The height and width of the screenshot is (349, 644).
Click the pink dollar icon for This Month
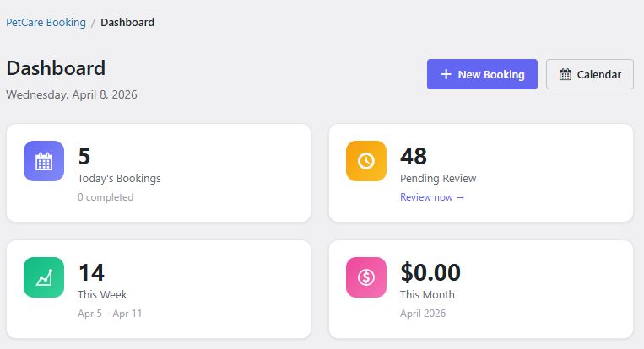click(366, 277)
